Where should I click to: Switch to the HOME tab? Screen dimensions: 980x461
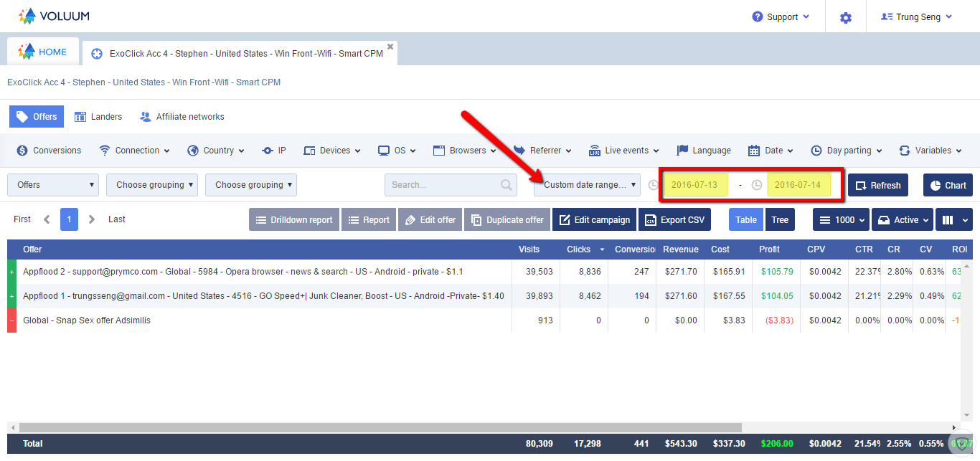(x=43, y=52)
